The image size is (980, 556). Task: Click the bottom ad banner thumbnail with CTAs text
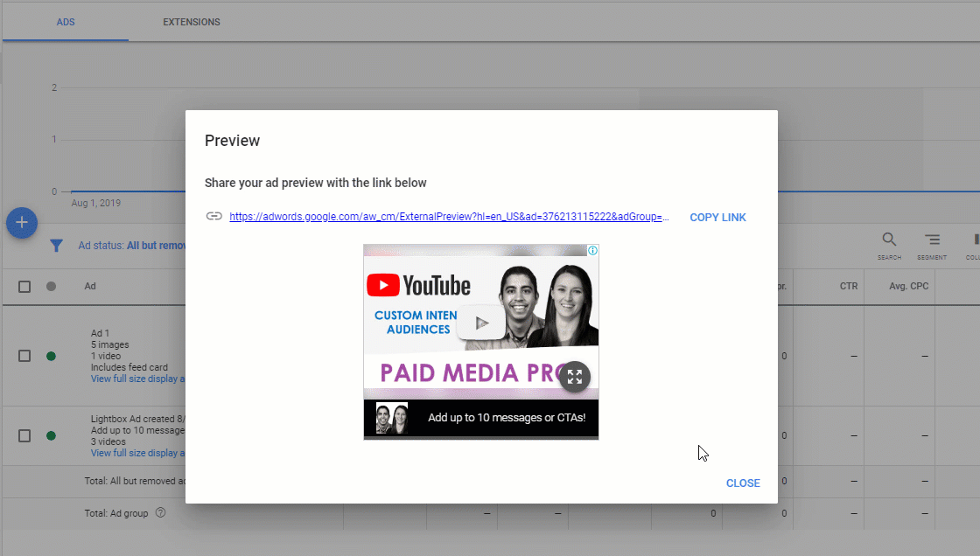coord(480,419)
